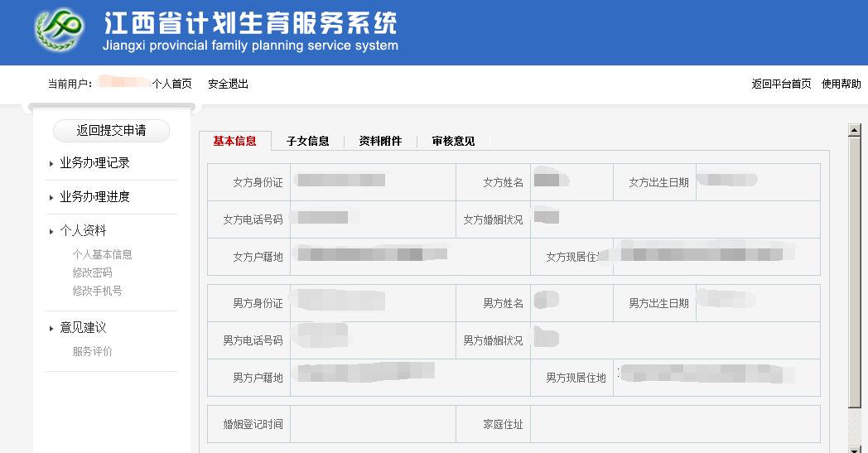868x453 pixels.
Task: Open 服务评价 in the sidebar
Action: pyautogui.click(x=93, y=351)
